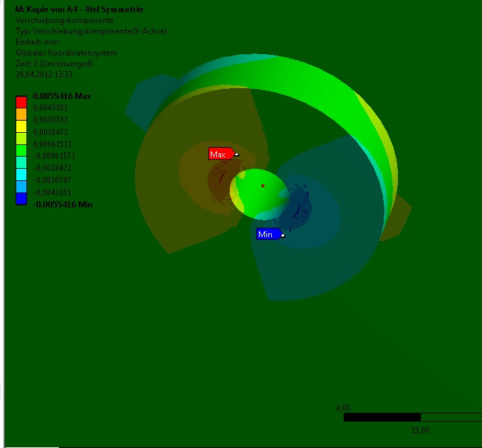
Task: Click the scale ruler bar
Action: [x=413, y=417]
